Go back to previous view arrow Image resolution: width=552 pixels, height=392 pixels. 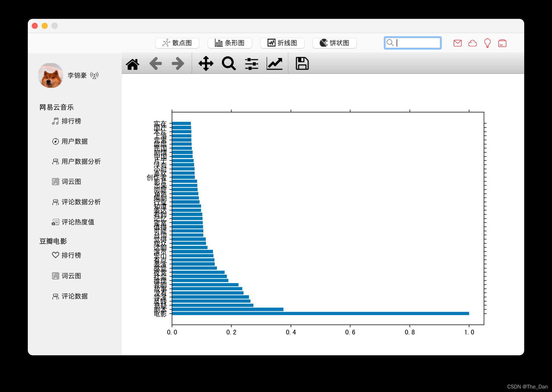point(156,64)
